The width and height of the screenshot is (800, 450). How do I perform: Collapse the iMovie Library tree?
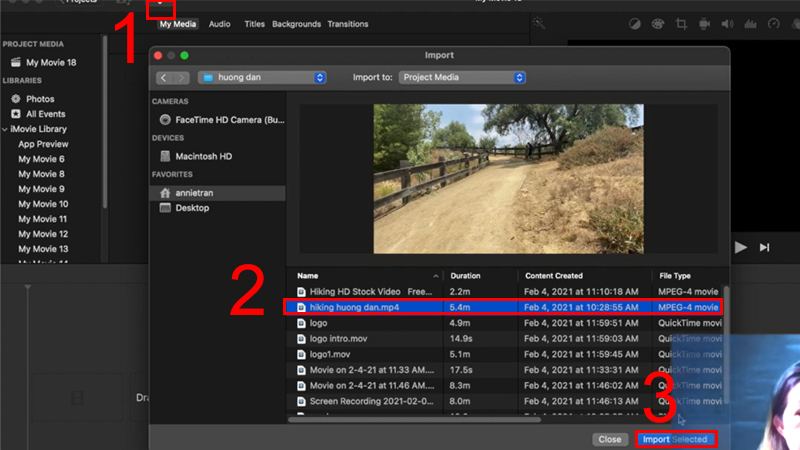(x=5, y=130)
